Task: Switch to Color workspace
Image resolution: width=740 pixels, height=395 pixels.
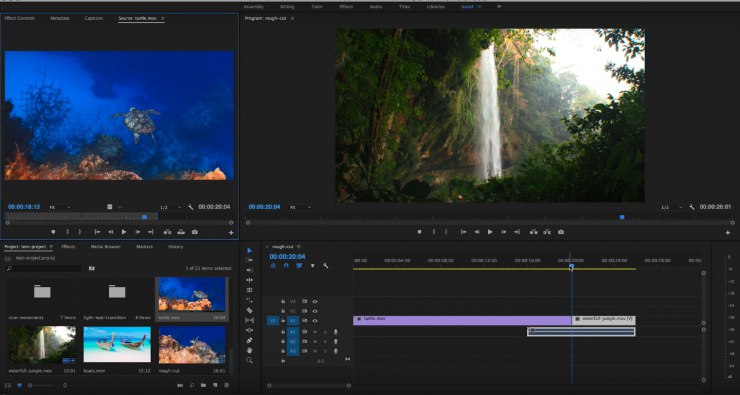Action: [x=318, y=7]
